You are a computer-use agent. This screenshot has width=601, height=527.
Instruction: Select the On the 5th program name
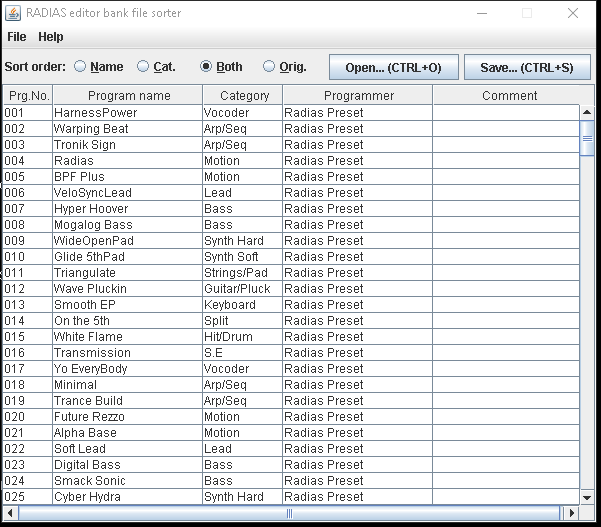127,321
